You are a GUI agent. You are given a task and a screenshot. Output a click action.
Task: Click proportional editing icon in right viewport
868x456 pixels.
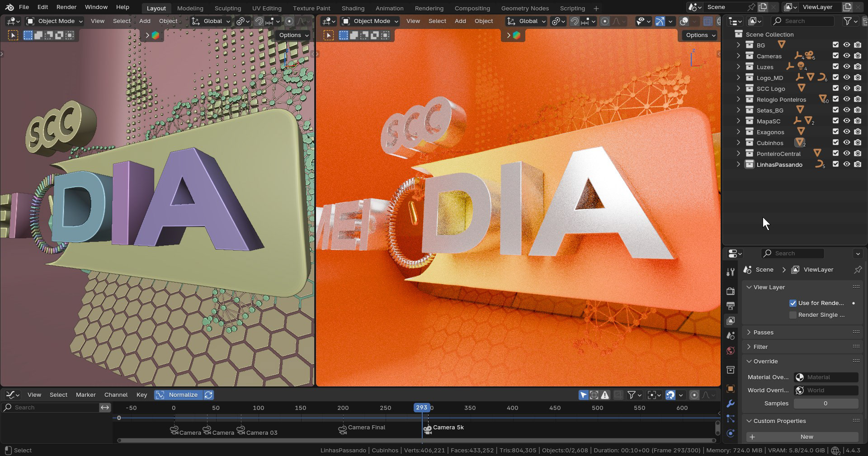tap(605, 21)
